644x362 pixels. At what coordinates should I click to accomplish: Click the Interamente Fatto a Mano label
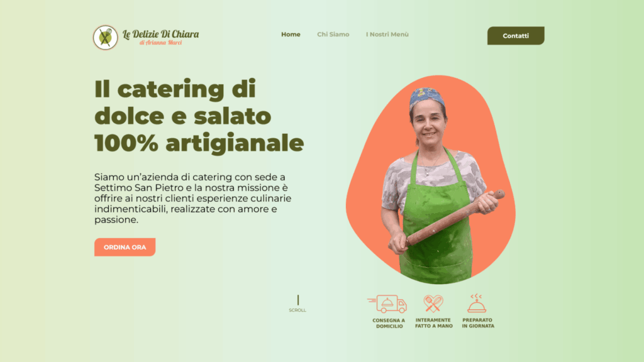click(x=434, y=323)
